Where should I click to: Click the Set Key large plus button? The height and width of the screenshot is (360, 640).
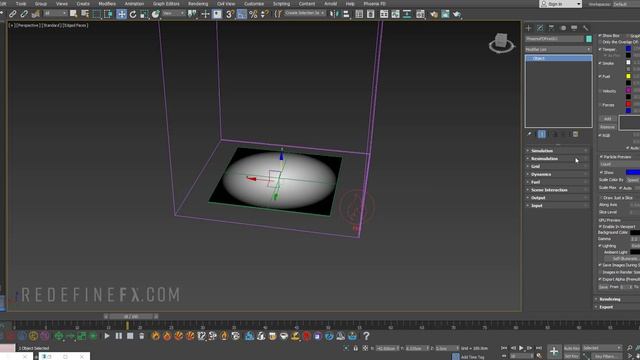tap(553, 351)
